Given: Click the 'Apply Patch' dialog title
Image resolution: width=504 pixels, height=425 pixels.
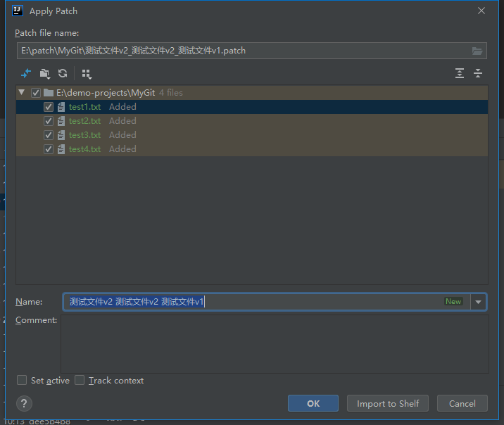Looking at the screenshot, I should coord(53,11).
